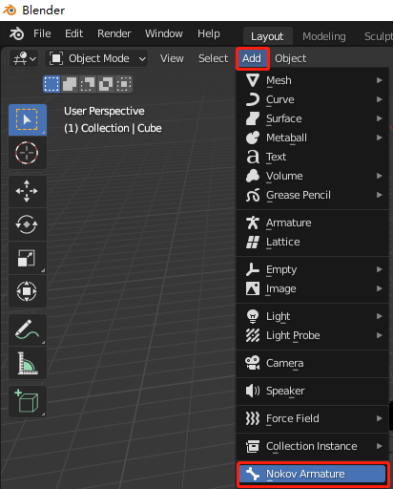394x489 pixels.
Task: Select the Transform tool
Action: coord(27,291)
